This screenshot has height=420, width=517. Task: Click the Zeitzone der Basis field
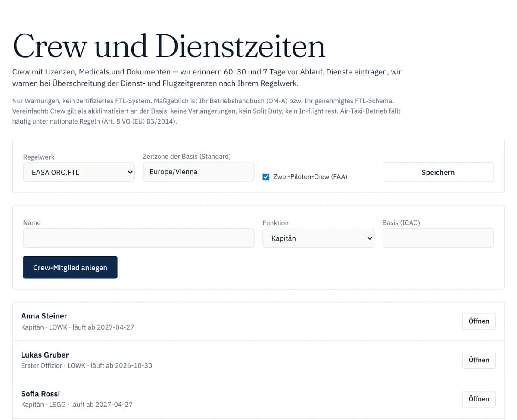pos(199,172)
